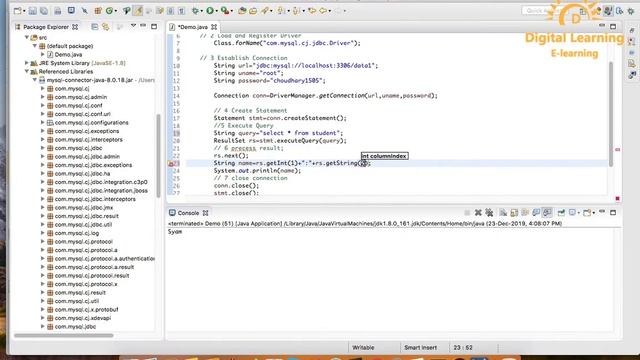Viewport: 640px width, 360px height.
Task: Toggle Mark Occurrences highlighter in toolbar
Action: click(138, 11)
